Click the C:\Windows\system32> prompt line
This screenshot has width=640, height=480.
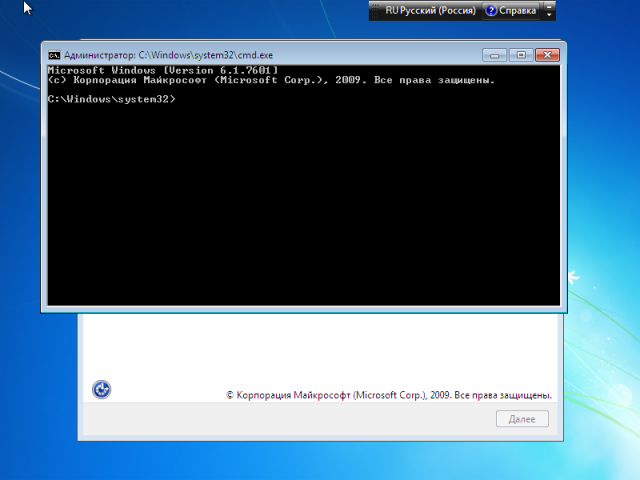click(111, 99)
